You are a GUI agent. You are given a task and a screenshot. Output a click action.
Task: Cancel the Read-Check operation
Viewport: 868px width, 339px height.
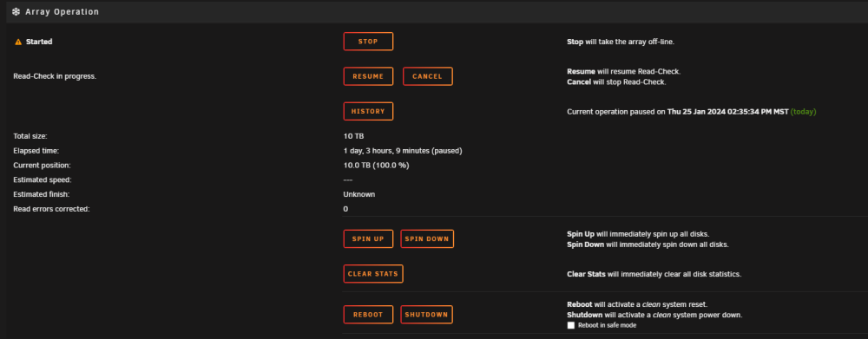click(427, 76)
